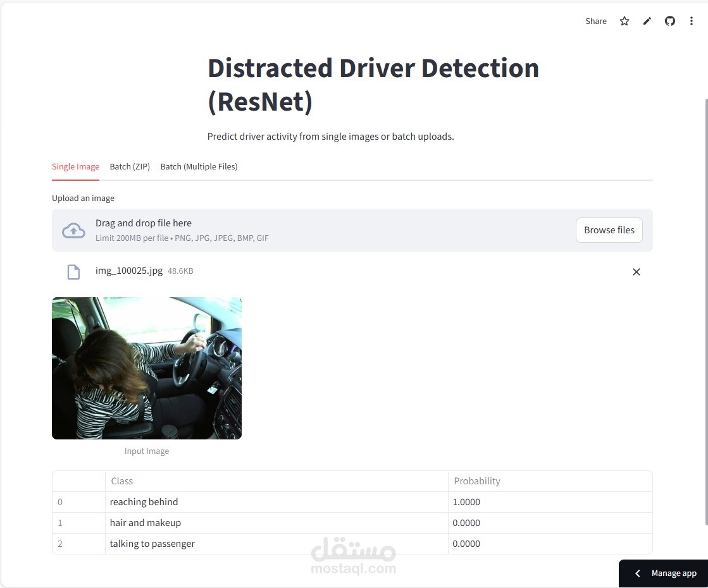Image resolution: width=708 pixels, height=588 pixels.
Task: Switch to the Single Image tab
Action: point(75,166)
